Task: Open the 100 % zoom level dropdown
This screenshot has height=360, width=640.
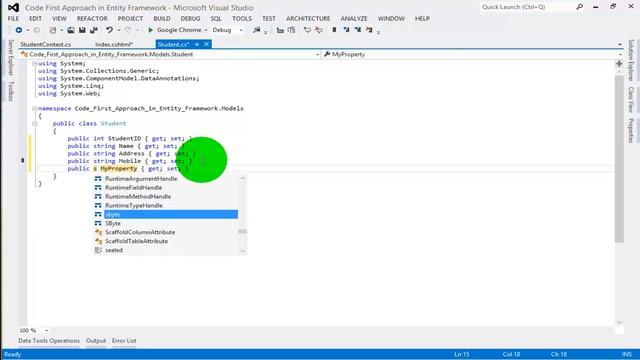Action: [x=46, y=330]
